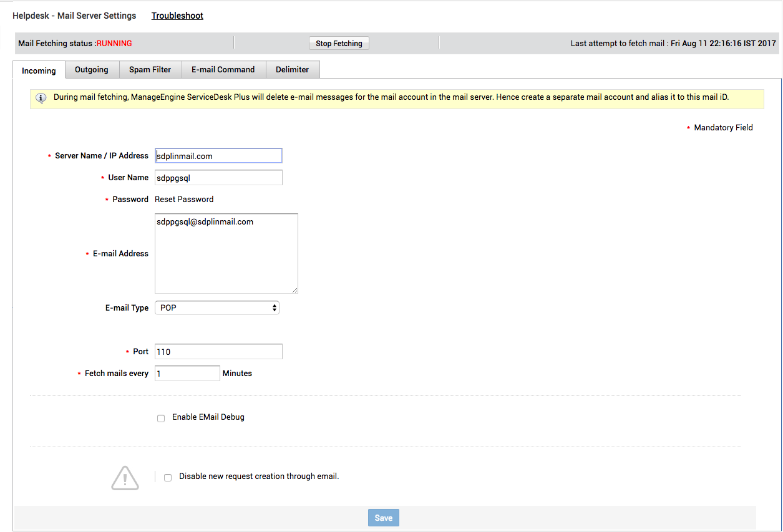Viewport: 783px width, 532px height.
Task: Focus the Server Name / IP Address field
Action: [218, 156]
